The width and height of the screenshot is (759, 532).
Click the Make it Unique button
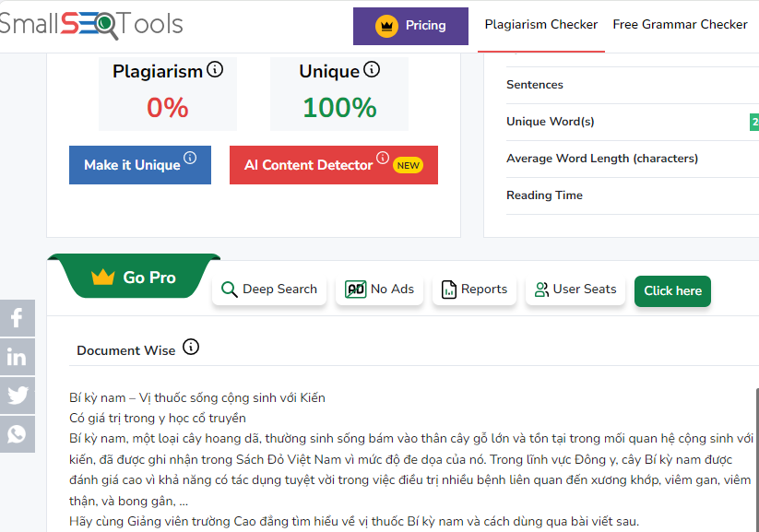click(140, 165)
